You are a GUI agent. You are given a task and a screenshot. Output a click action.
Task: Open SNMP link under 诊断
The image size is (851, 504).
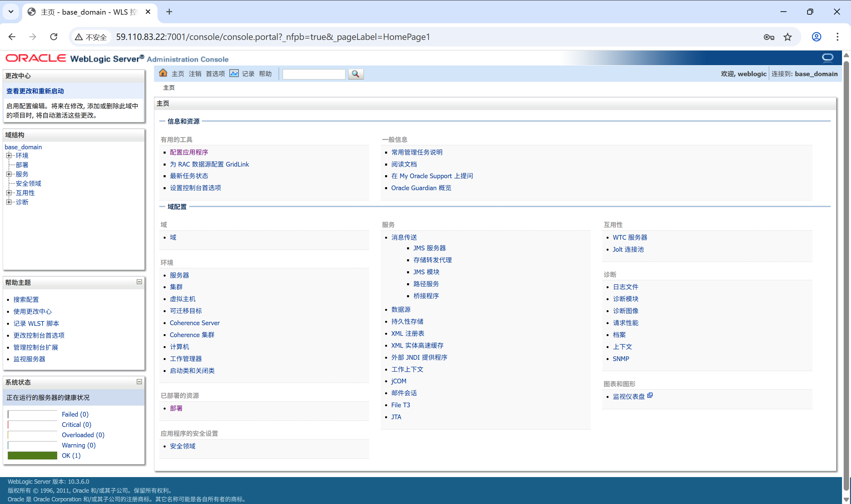tap(621, 359)
